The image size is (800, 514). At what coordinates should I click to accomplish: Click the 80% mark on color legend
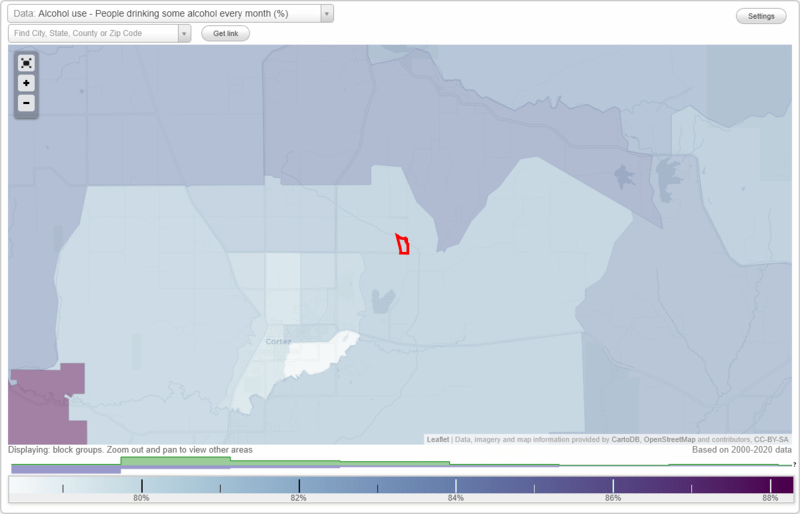[x=142, y=485]
